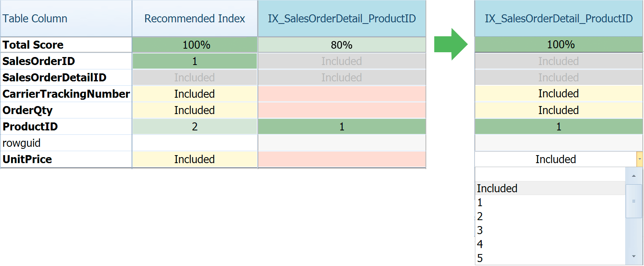Click the UnitPrice combo box showing Included
The width and height of the screenshot is (644, 266).
(x=555, y=159)
